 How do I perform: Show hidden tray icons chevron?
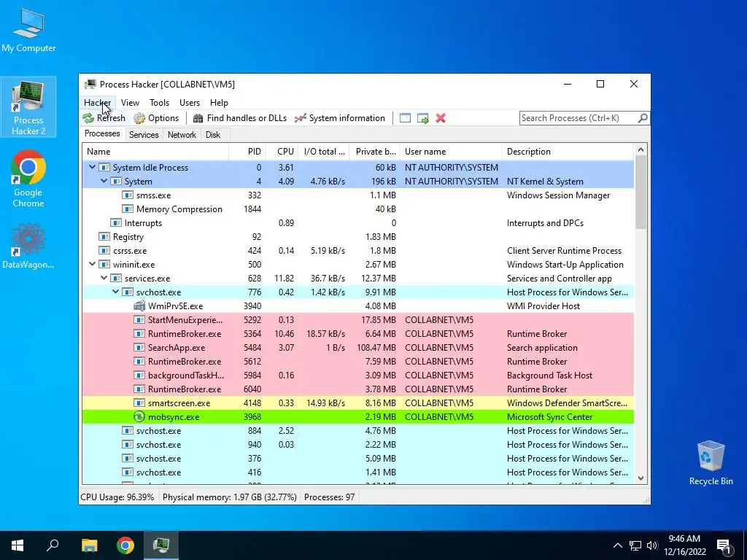tap(617, 545)
